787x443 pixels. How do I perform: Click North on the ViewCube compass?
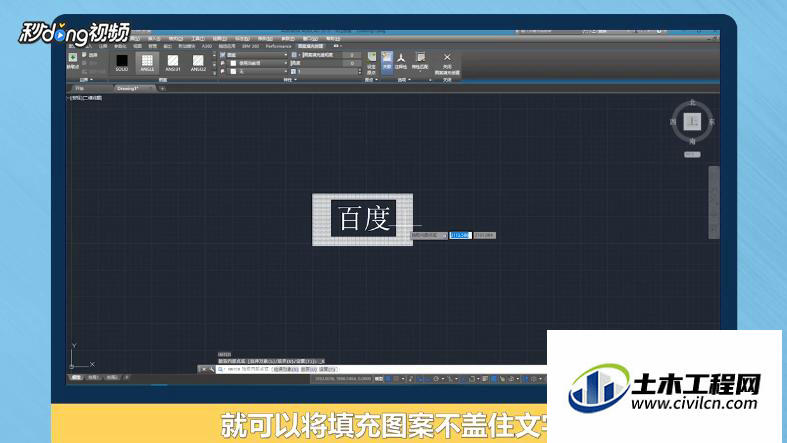[692, 102]
